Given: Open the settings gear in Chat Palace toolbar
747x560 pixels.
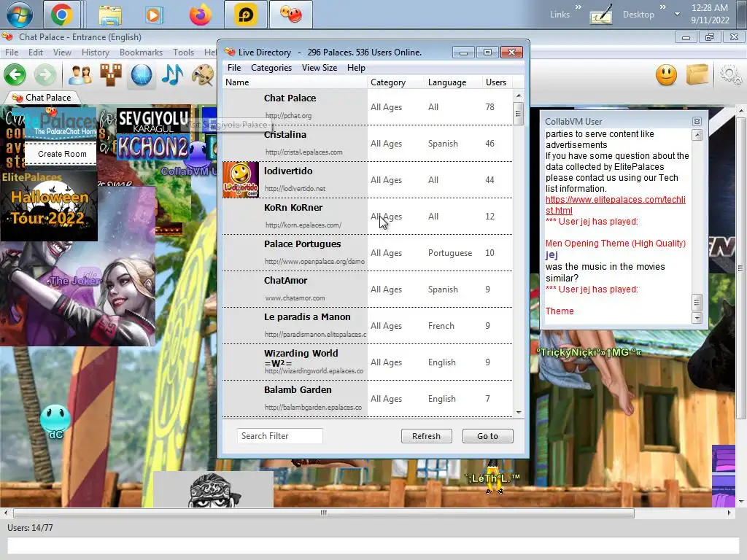Looking at the screenshot, I should pyautogui.click(x=730, y=75).
